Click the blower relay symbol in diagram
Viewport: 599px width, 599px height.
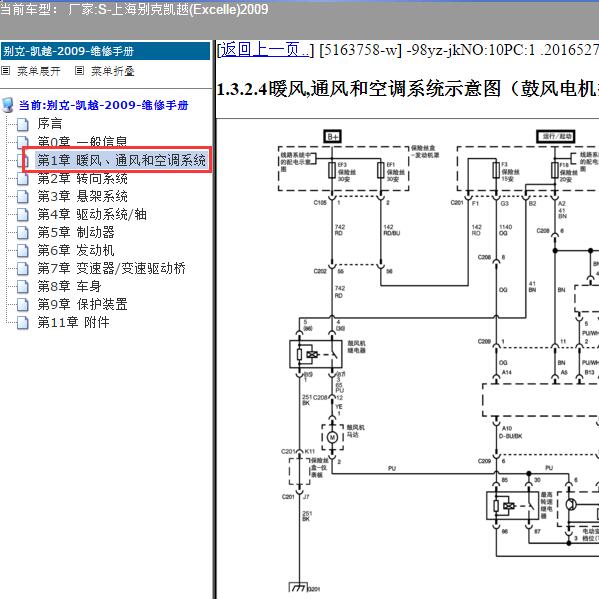316,354
